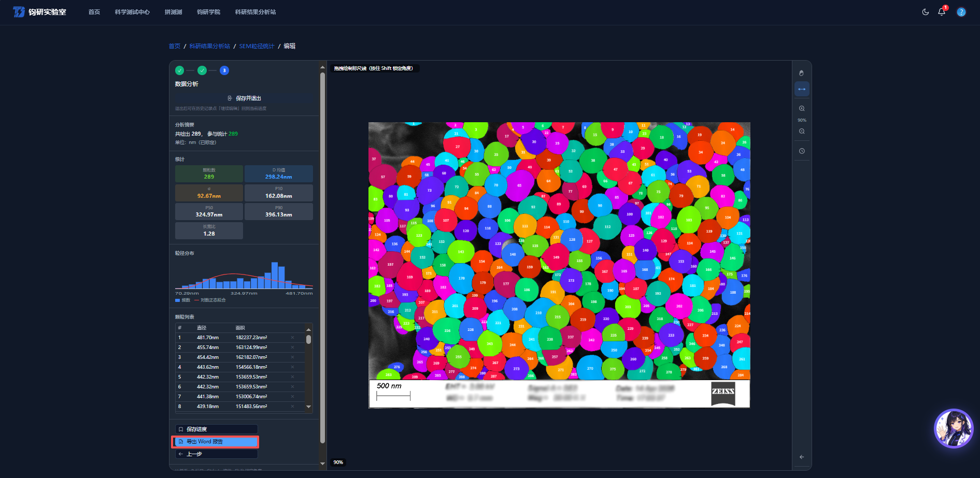Go back to completed step one indicator
The width and height of the screenshot is (980, 478).
coord(179,70)
